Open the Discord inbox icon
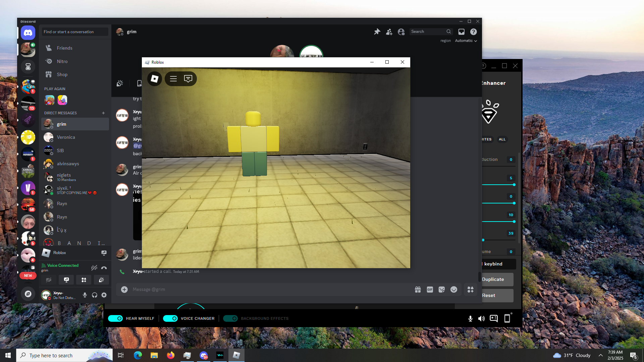The width and height of the screenshot is (644, 362). point(462,32)
